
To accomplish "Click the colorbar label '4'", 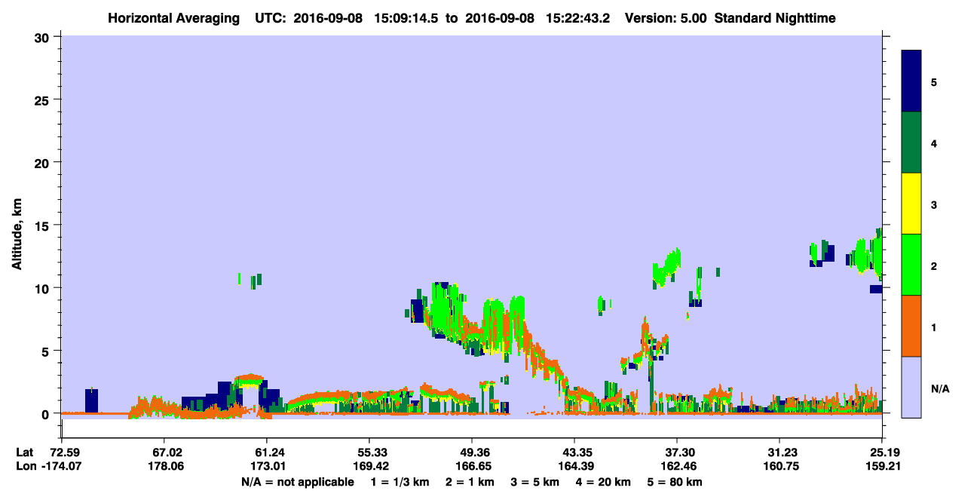I will pyautogui.click(x=934, y=143).
